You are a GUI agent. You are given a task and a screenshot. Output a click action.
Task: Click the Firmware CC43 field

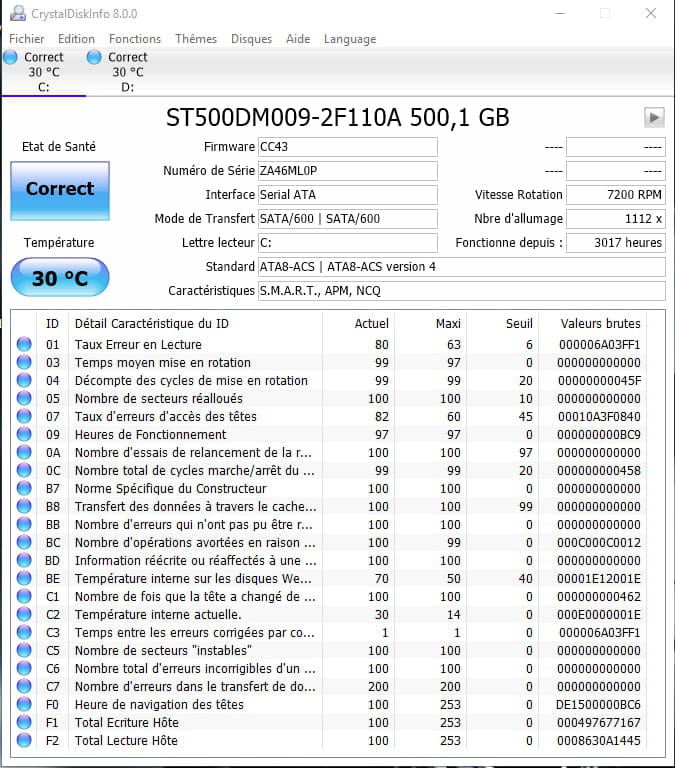click(x=347, y=147)
